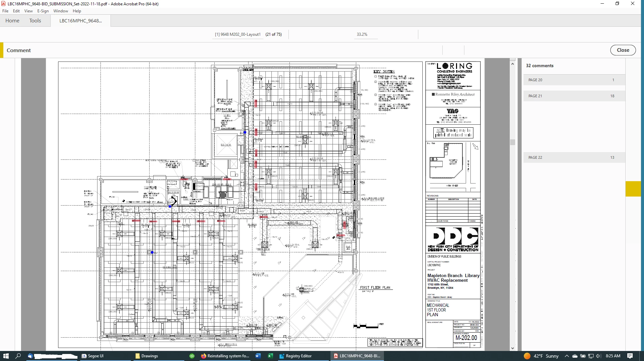Switch to Word from the taskbar
The height and width of the screenshot is (361, 644).
[258, 356]
